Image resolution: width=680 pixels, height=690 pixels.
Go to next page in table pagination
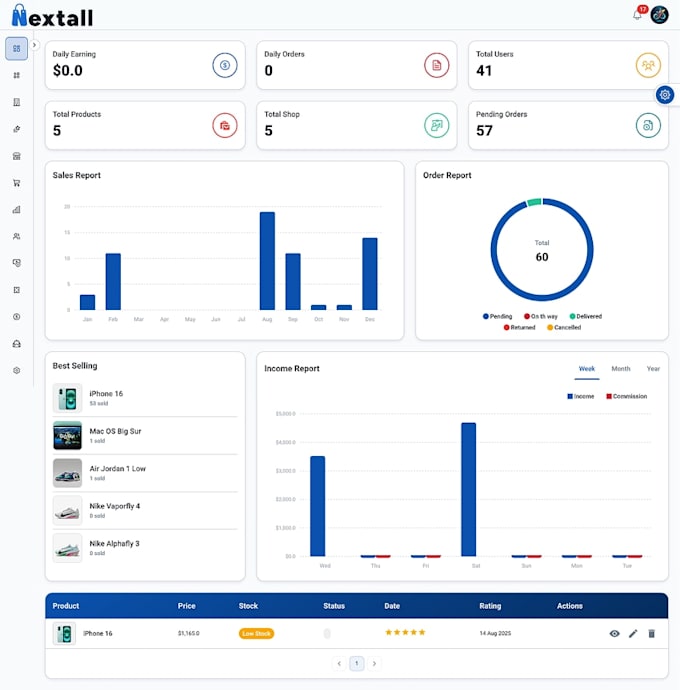pos(374,664)
